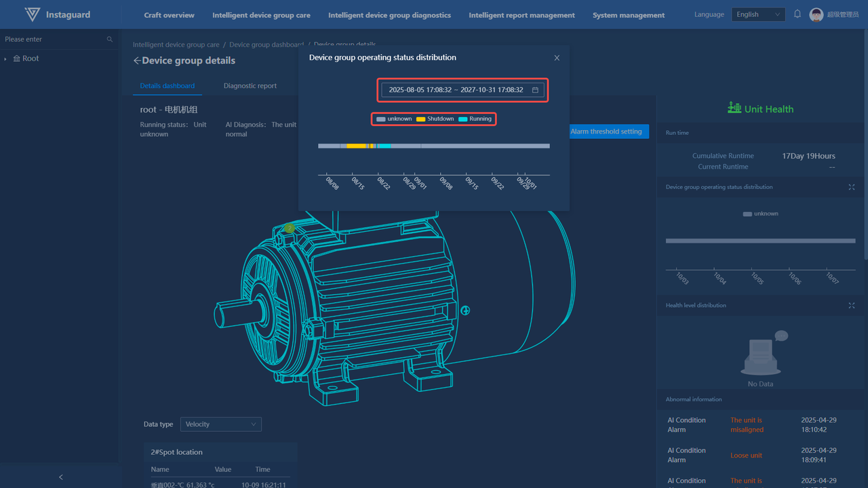Close the operating status distribution dialog
Screen dimensions: 868x488
557,58
